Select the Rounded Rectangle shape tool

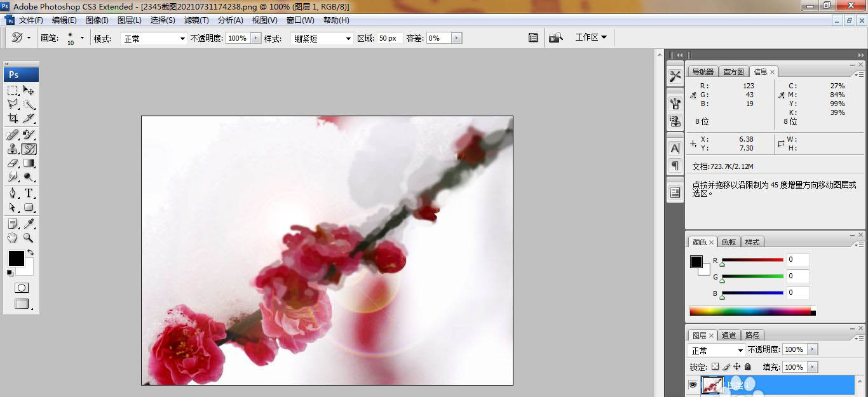(29, 207)
